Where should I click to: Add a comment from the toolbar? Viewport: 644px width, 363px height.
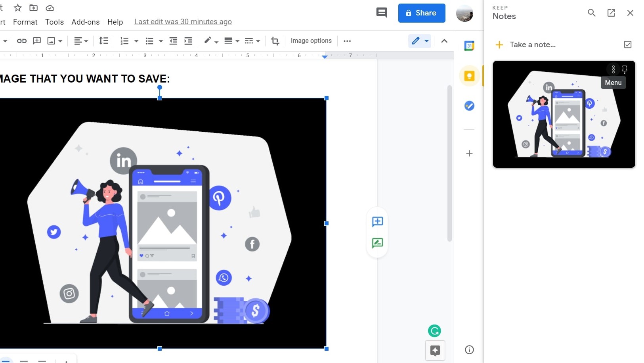[x=37, y=41]
